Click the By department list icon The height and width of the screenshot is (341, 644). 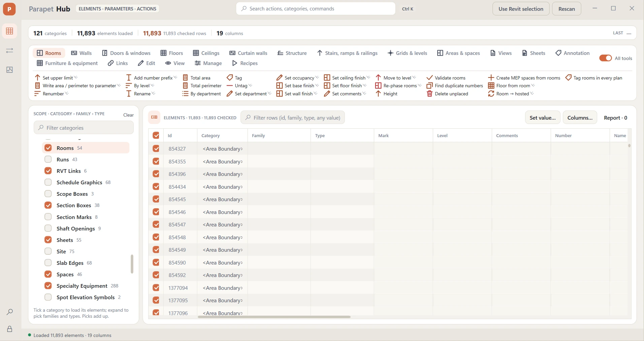pos(185,94)
